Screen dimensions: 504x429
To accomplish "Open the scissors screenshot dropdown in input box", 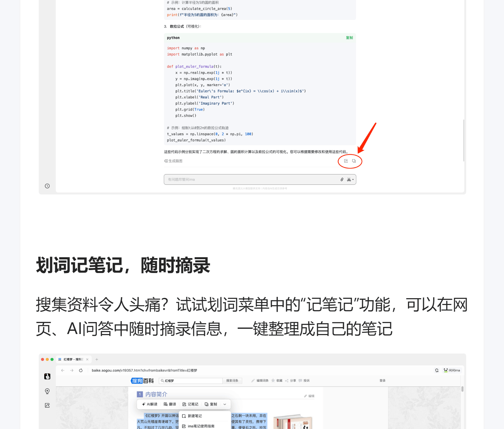I will 350,180.
